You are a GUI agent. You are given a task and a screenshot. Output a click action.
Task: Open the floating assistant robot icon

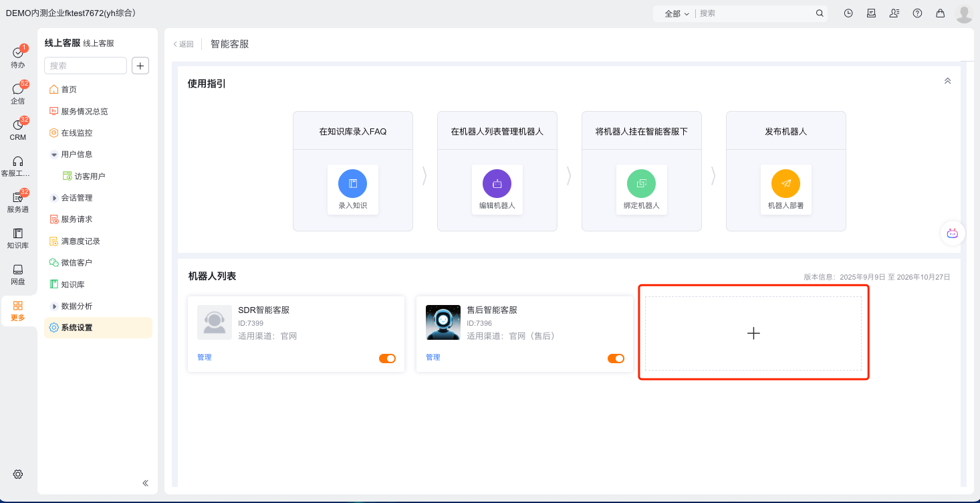click(x=953, y=233)
